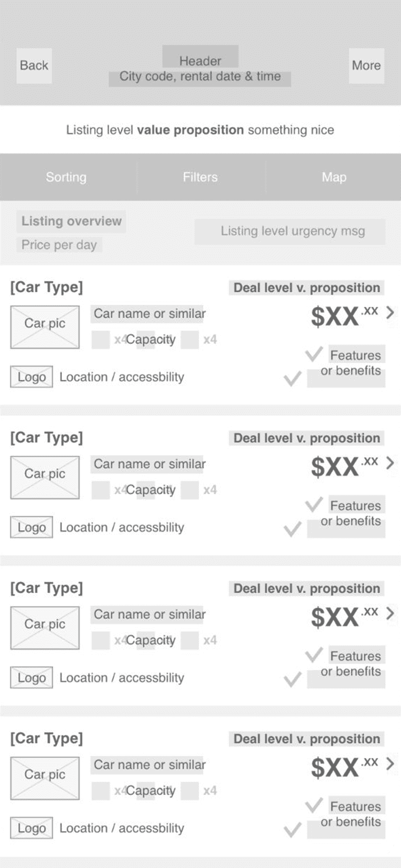
Task: Expand fourth listing via price chevron arrow
Action: (x=390, y=763)
